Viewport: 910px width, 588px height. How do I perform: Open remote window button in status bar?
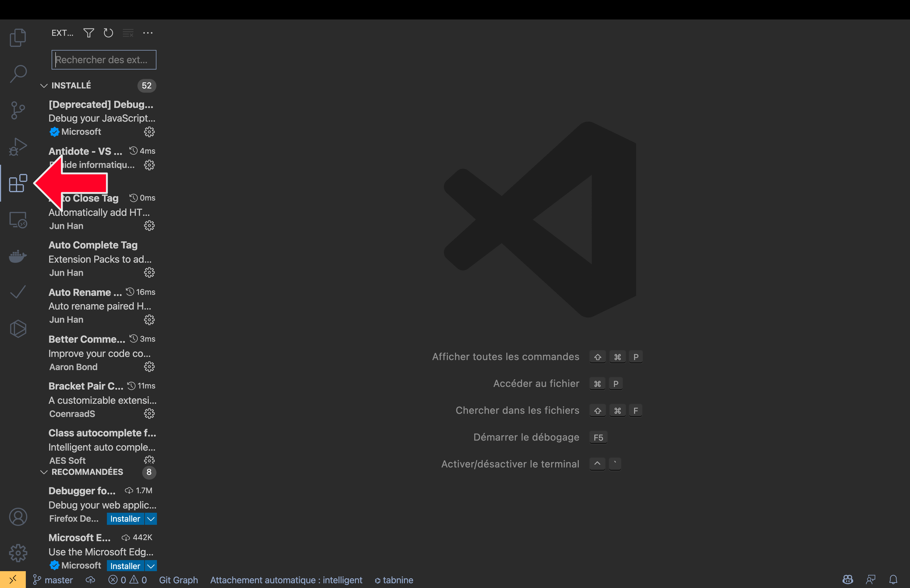[13, 580]
